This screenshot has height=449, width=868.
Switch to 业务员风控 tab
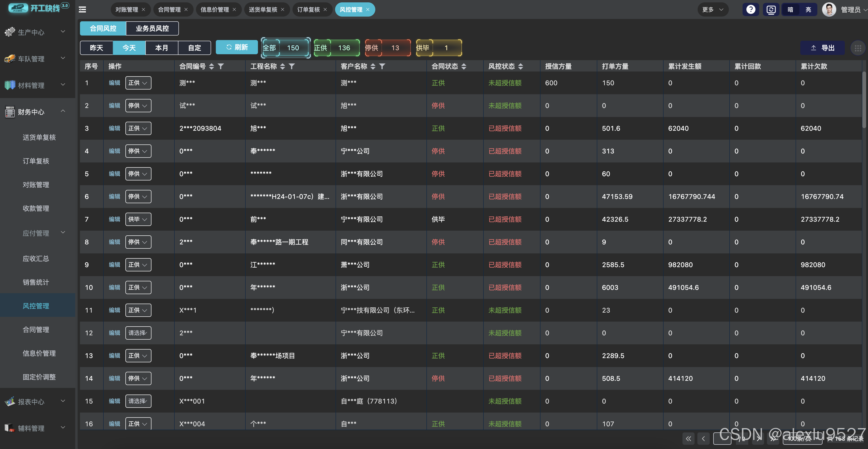[152, 28]
